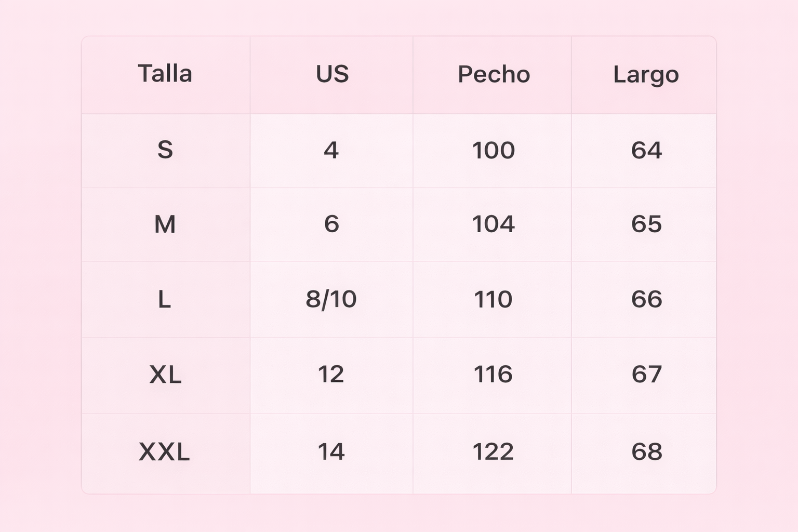Image resolution: width=798 pixels, height=532 pixels.
Task: Click the Pecho column header
Action: pyautogui.click(x=493, y=74)
